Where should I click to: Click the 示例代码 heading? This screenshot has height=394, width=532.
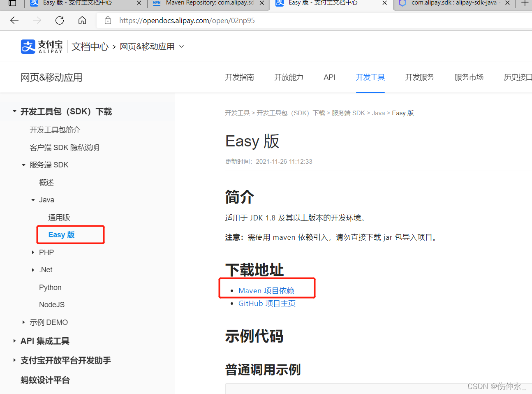[254, 336]
